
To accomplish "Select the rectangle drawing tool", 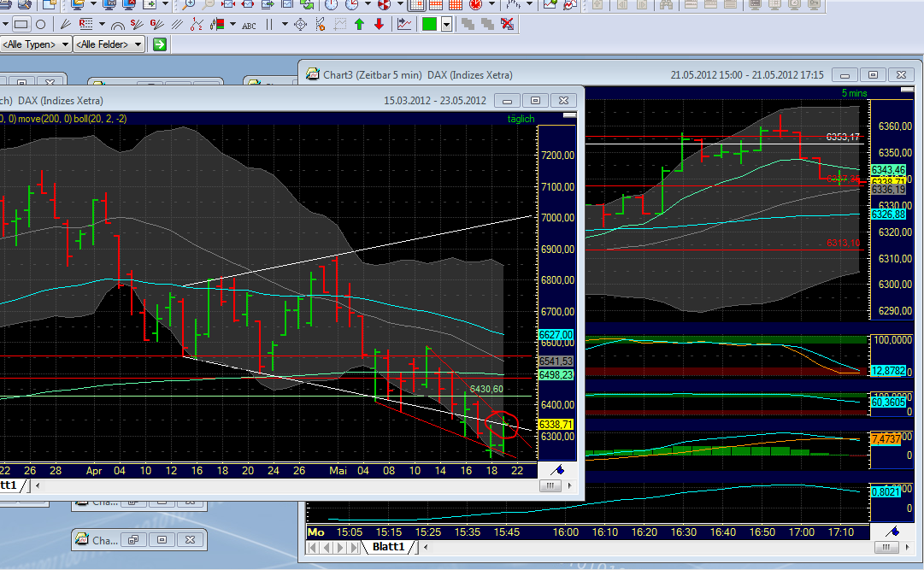I will pyautogui.click(x=21, y=24).
